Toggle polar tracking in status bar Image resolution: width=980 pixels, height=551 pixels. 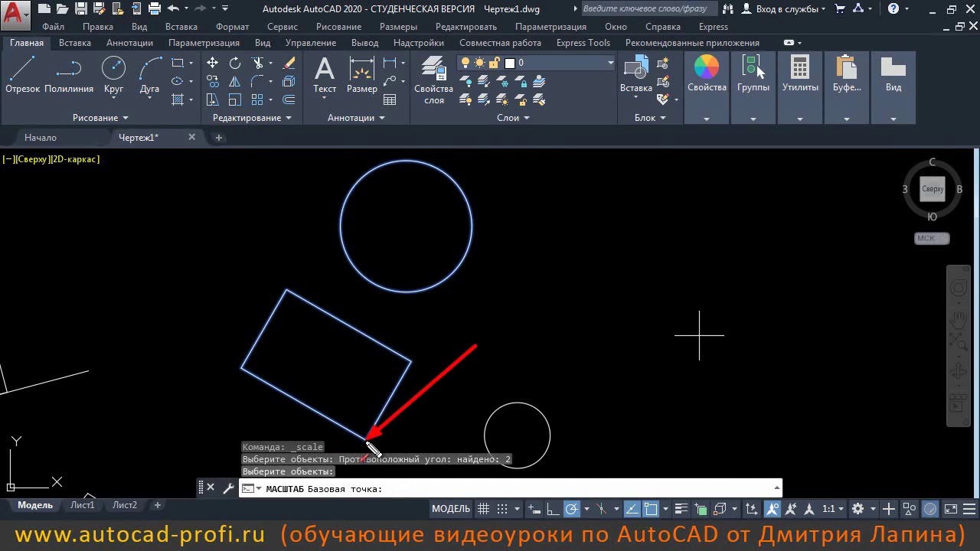(572, 508)
